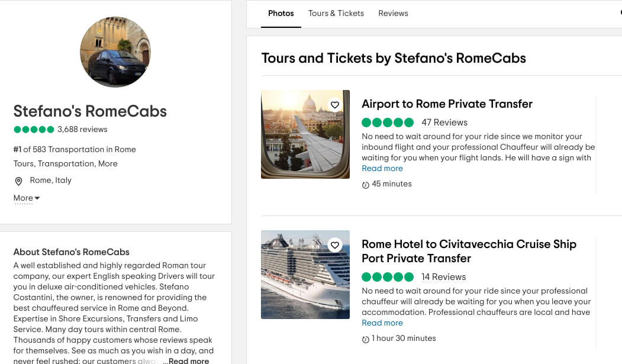This screenshot has height=364, width=622.
Task: Click the 1 hour 30 minutes duration text
Action: click(x=404, y=339)
